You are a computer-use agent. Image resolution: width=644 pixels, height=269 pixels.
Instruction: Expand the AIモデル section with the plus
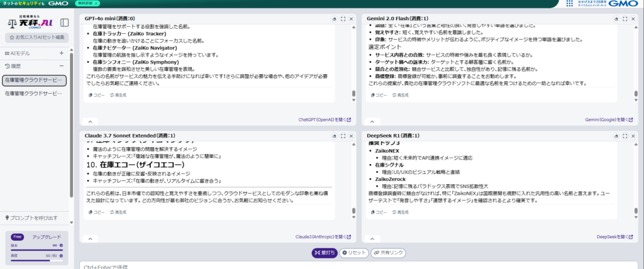click(62, 53)
